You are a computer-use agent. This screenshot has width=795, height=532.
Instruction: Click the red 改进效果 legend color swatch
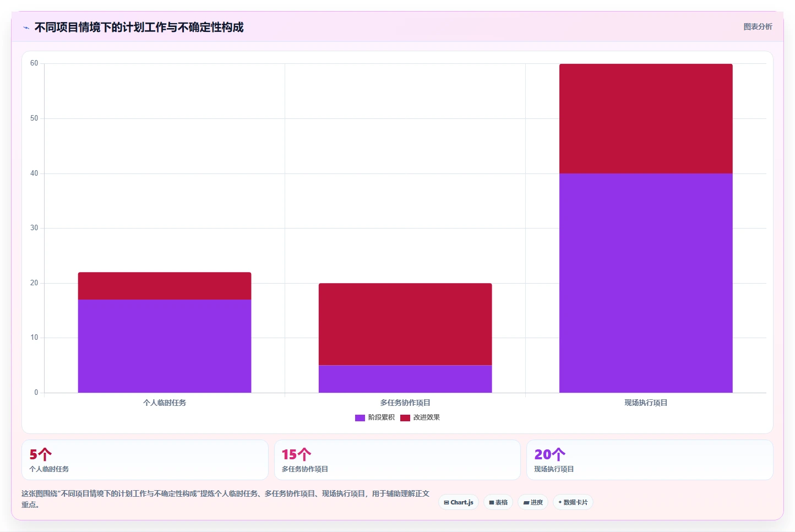point(405,417)
